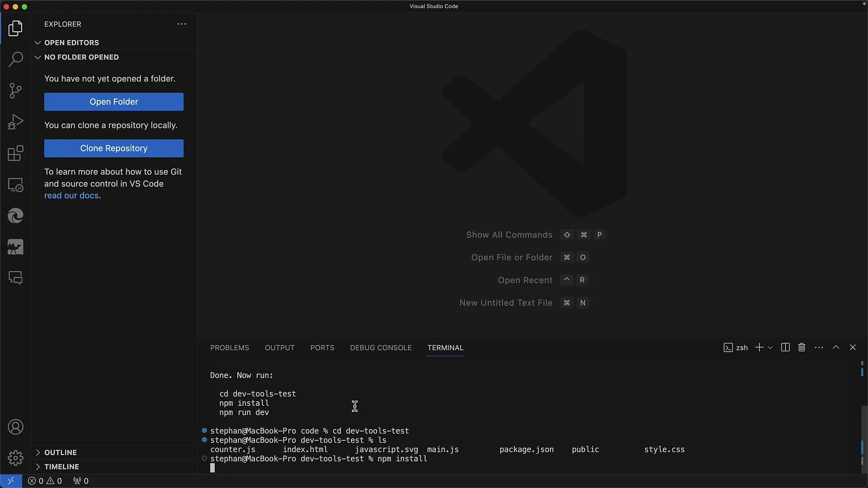Create a new terminal with plus icon
868x488 pixels.
point(759,347)
